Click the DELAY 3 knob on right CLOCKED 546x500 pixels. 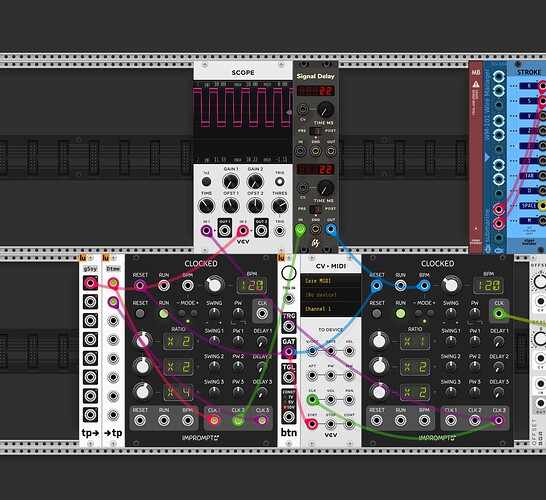499,392
